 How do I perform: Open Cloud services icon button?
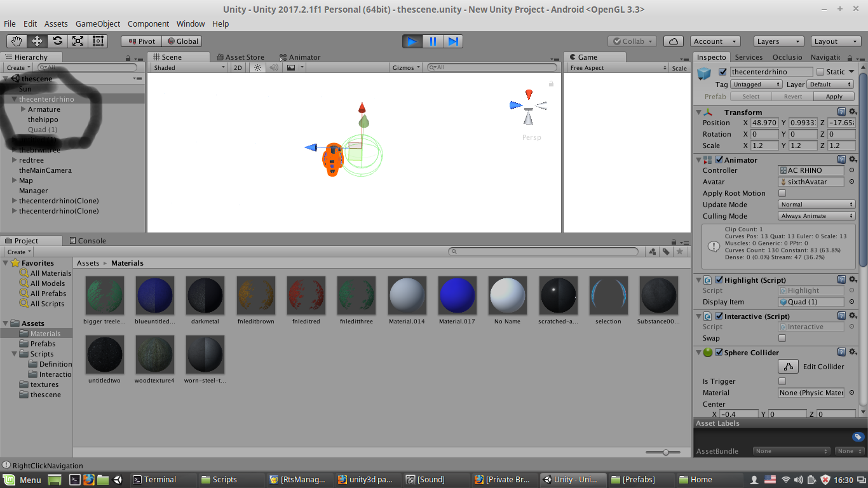tap(674, 41)
